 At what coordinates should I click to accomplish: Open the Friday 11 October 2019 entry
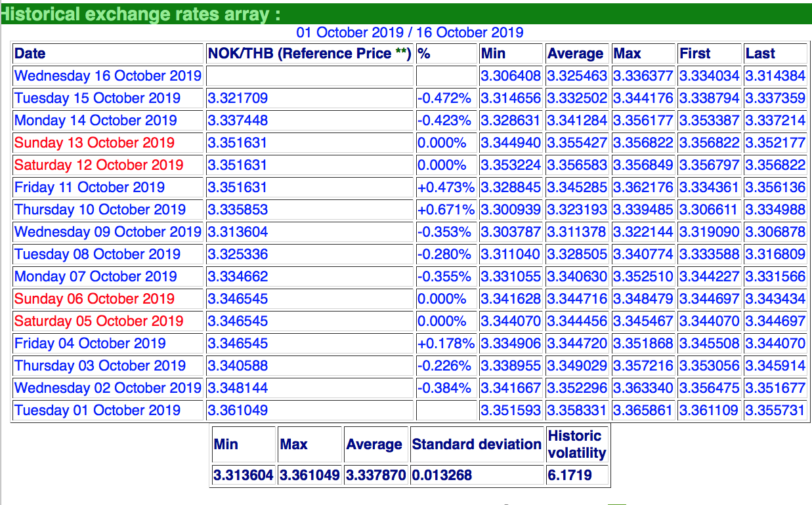[x=89, y=188]
